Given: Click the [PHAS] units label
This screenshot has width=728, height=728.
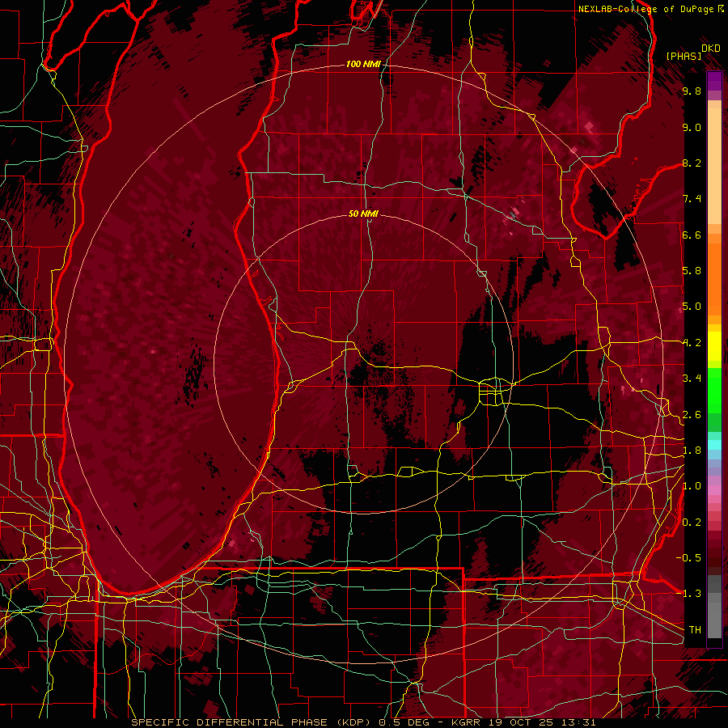Looking at the screenshot, I should click(x=684, y=56).
